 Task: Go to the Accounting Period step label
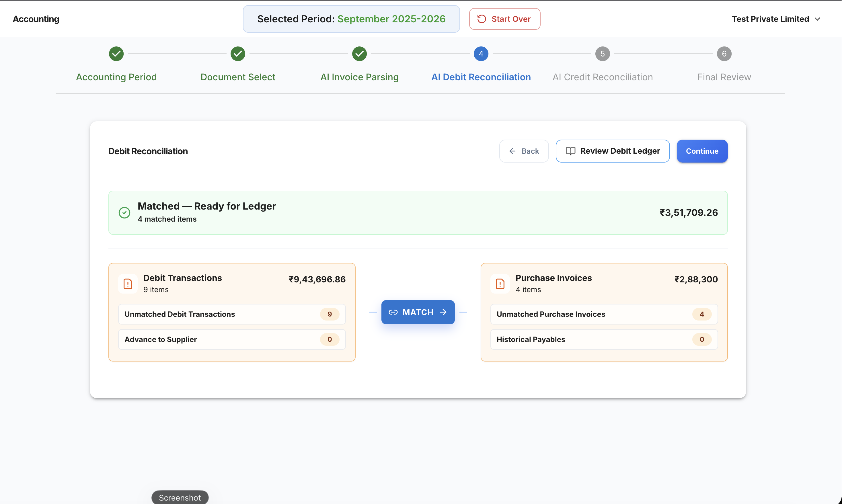point(116,77)
